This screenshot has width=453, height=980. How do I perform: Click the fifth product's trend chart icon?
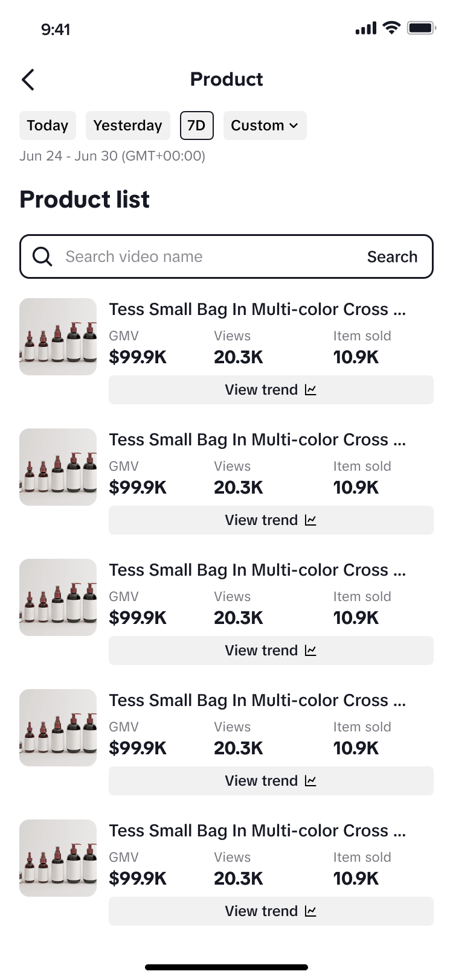tap(310, 911)
